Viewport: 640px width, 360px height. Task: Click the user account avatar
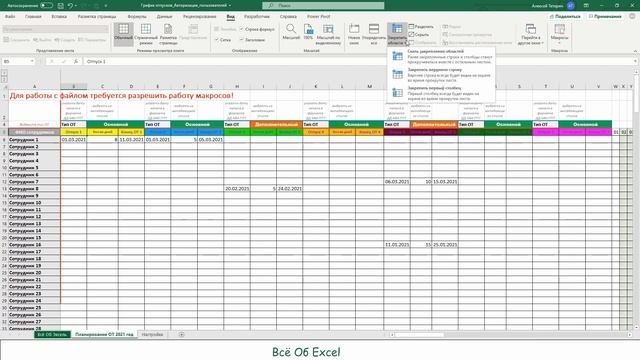point(571,6)
